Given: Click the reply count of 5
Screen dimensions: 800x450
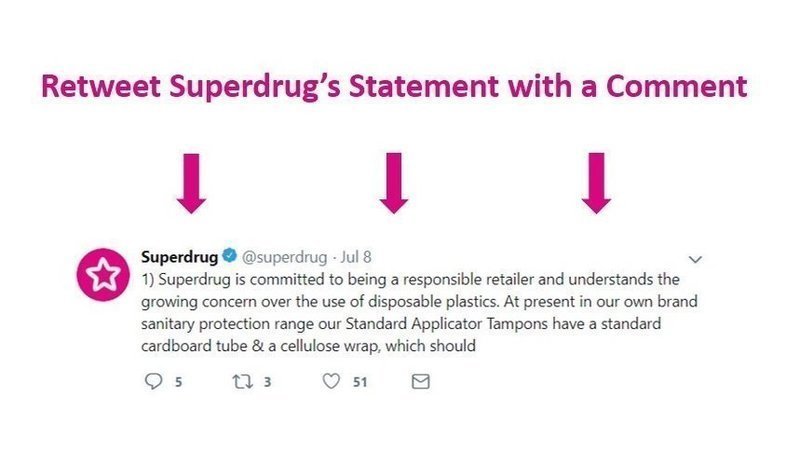Looking at the screenshot, I should click(x=179, y=382).
